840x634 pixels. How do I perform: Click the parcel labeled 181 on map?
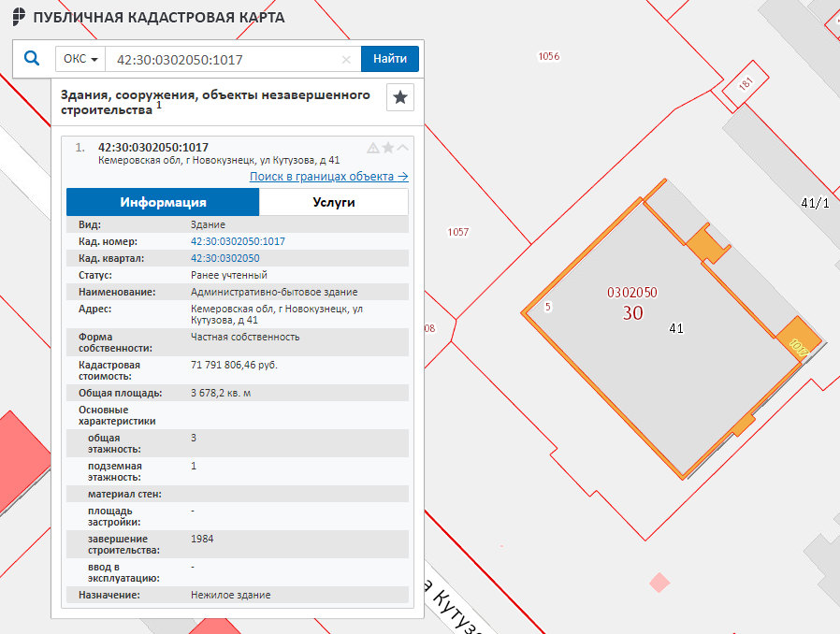[746, 84]
